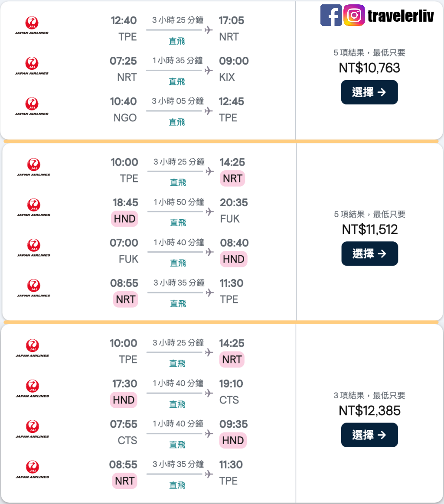
Task: Click highlighted HND badge departing 17:30
Action: click(x=124, y=400)
